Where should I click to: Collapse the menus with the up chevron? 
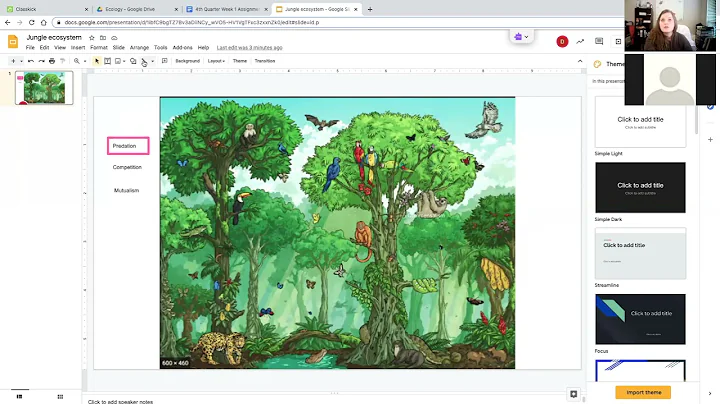(580, 61)
